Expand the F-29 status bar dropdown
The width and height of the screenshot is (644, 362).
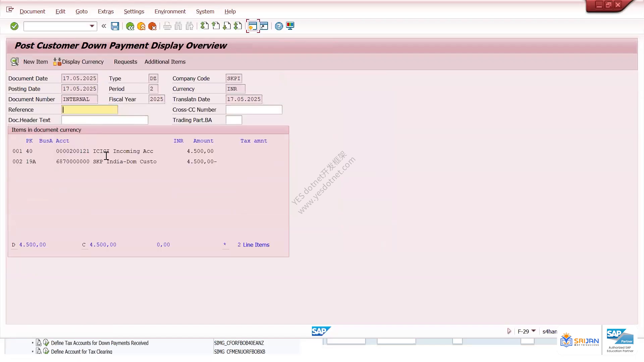click(x=534, y=331)
